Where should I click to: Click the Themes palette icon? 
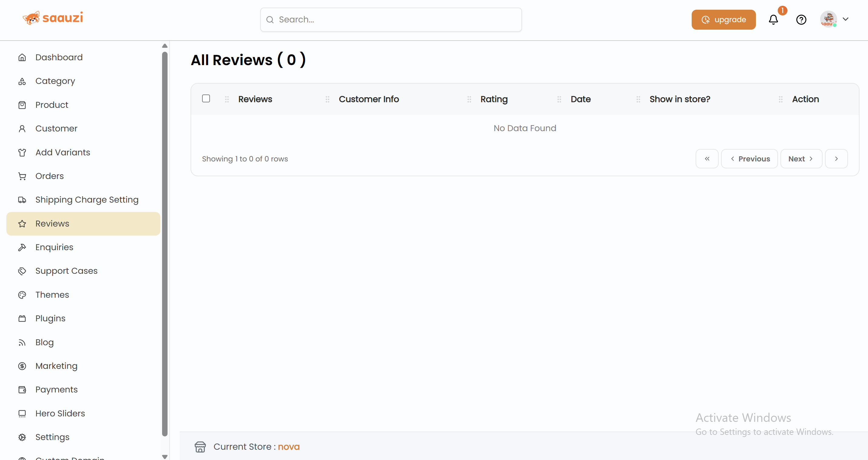pos(22,295)
